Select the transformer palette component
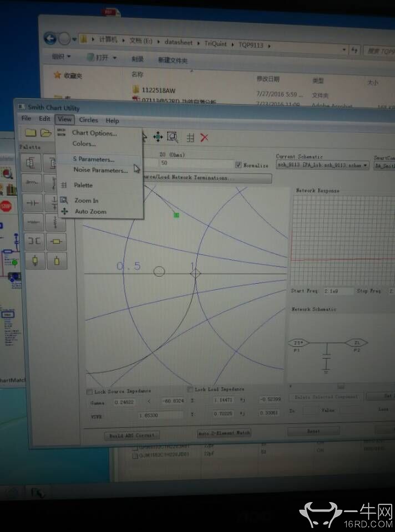395x532 pixels. click(x=34, y=241)
